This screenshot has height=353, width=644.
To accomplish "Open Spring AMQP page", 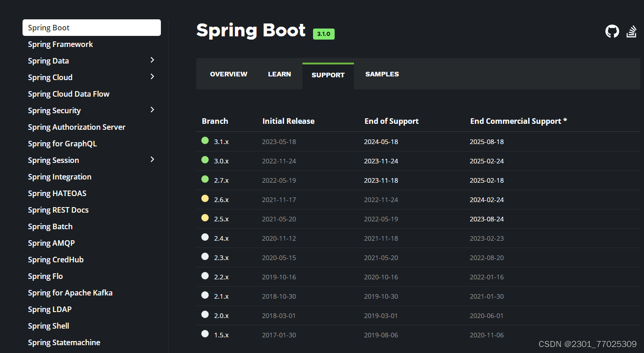I will point(51,243).
